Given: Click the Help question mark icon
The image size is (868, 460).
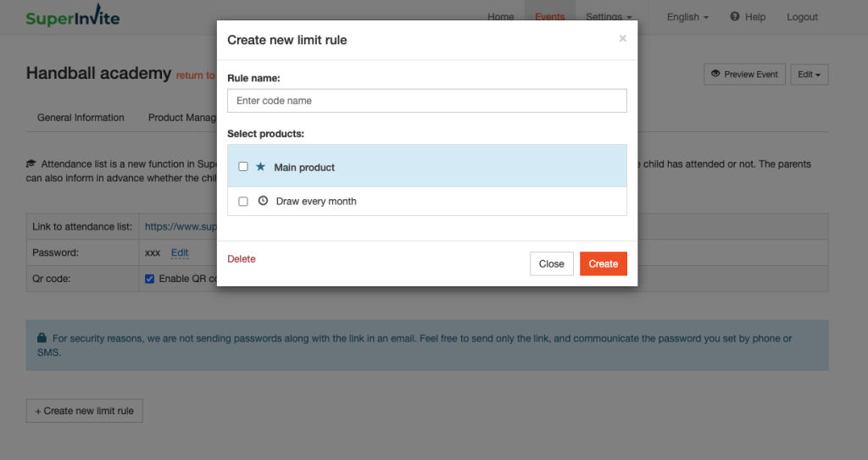Looking at the screenshot, I should pos(735,17).
